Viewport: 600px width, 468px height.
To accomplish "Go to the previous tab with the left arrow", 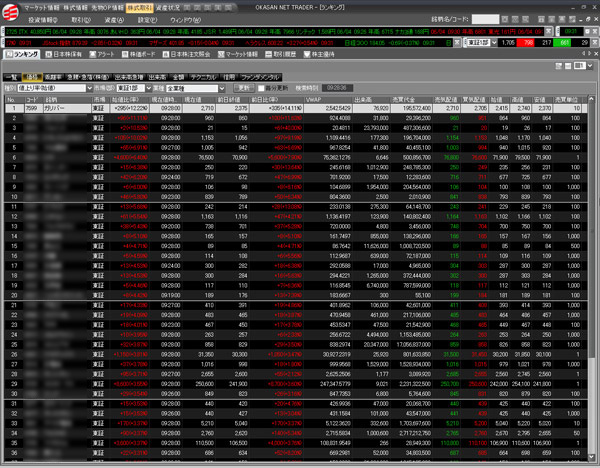I will tap(584, 54).
